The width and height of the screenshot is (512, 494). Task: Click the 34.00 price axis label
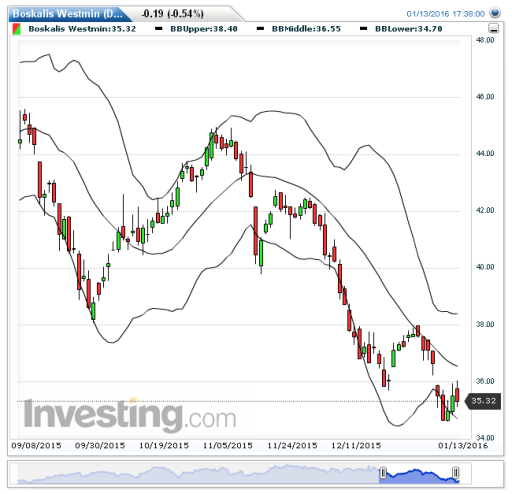click(x=485, y=437)
